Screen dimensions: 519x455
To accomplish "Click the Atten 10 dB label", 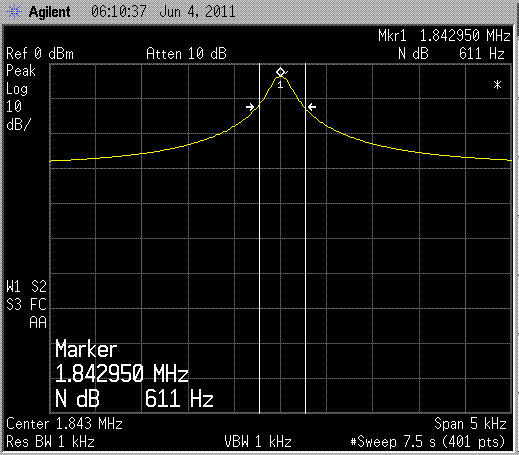I will tap(186, 54).
